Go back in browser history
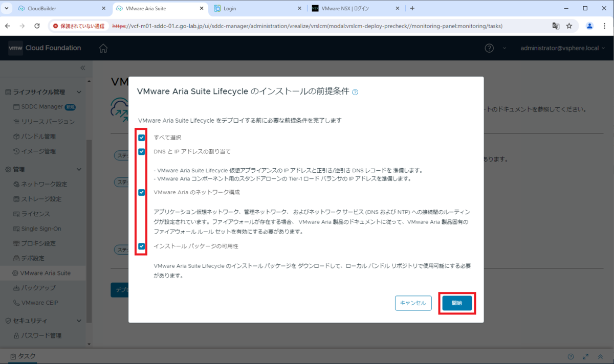This screenshot has width=614, height=364. pyautogui.click(x=8, y=26)
